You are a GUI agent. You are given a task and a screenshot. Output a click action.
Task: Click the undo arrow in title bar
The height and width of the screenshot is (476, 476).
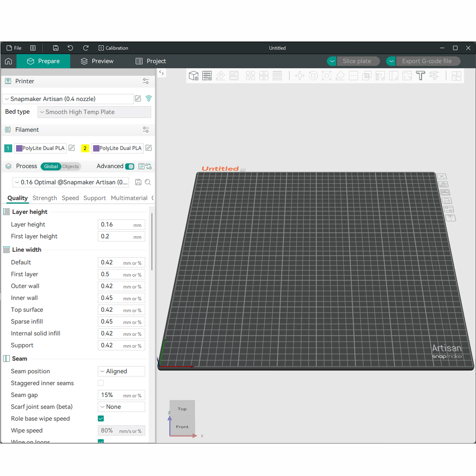[x=70, y=48]
